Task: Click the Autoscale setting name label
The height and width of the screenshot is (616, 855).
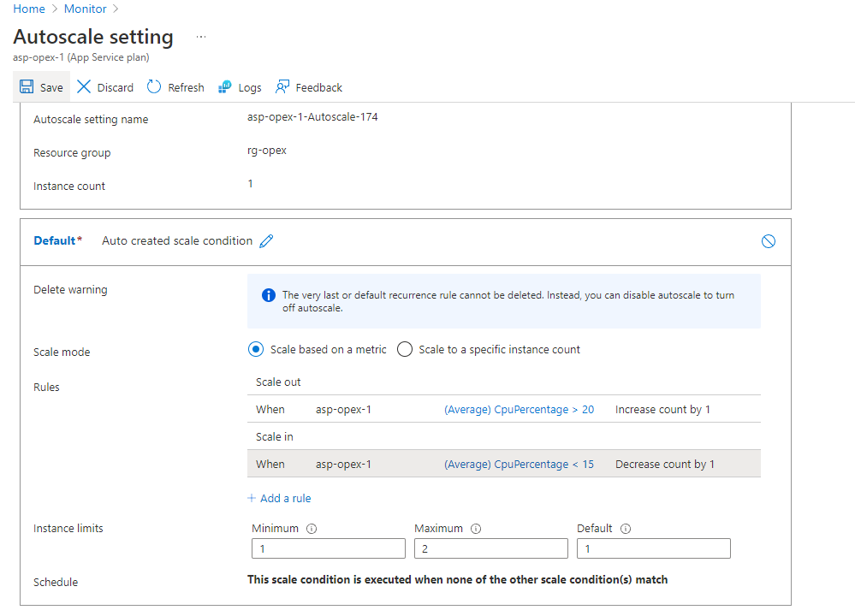Action: tap(91, 120)
